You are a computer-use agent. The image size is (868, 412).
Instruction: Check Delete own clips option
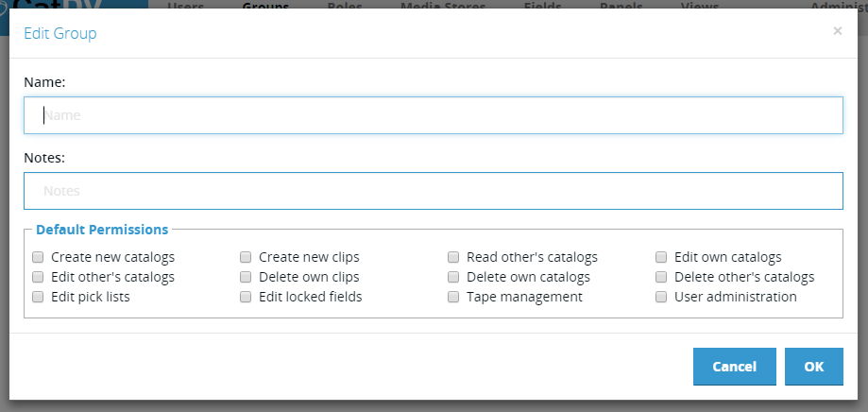click(x=246, y=277)
